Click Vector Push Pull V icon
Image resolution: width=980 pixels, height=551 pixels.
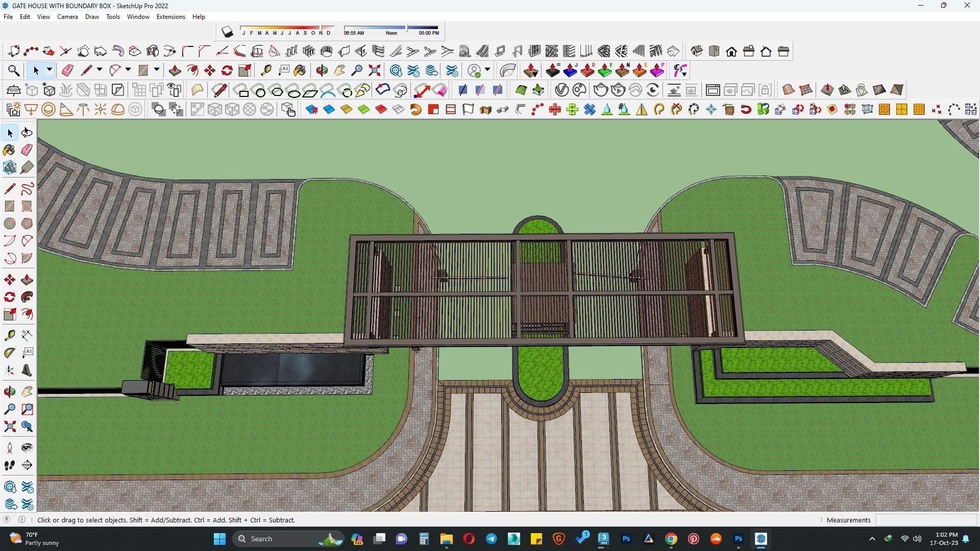(x=605, y=70)
